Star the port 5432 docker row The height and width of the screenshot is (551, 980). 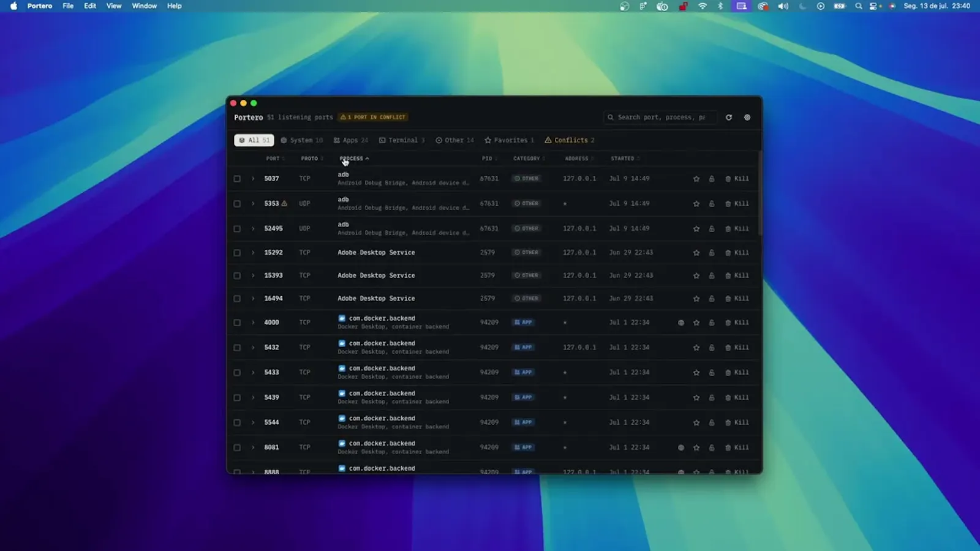point(696,348)
